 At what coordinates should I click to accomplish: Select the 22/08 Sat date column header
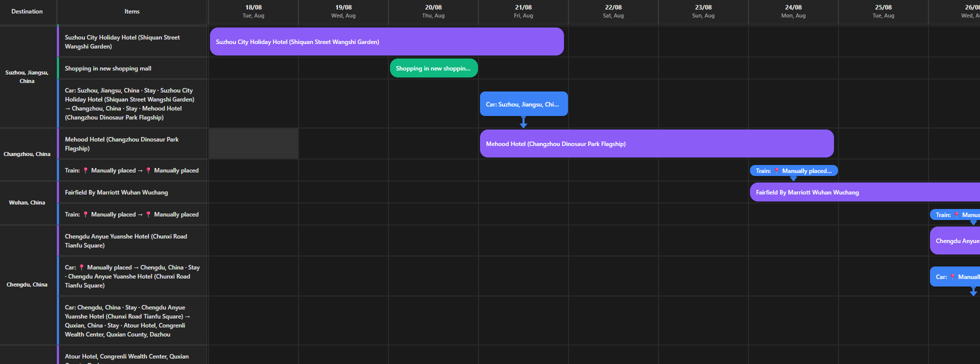613,11
